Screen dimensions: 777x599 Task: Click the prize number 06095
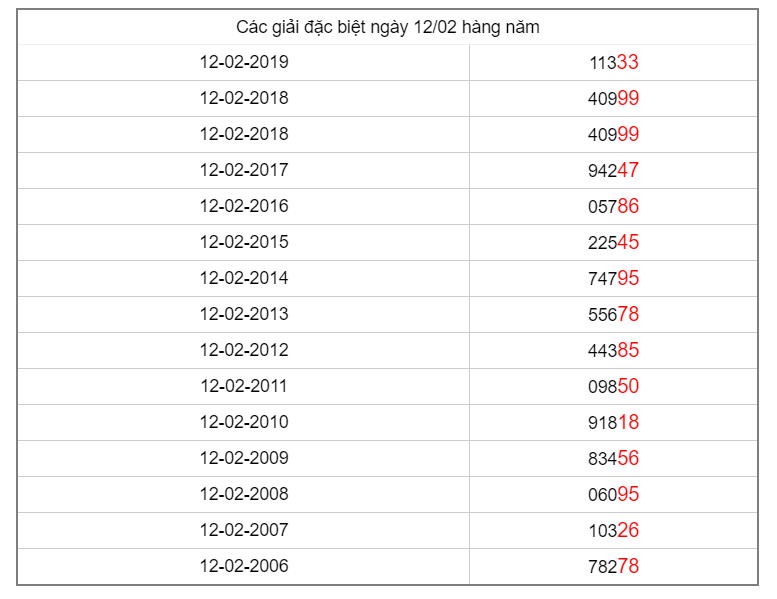coord(613,494)
